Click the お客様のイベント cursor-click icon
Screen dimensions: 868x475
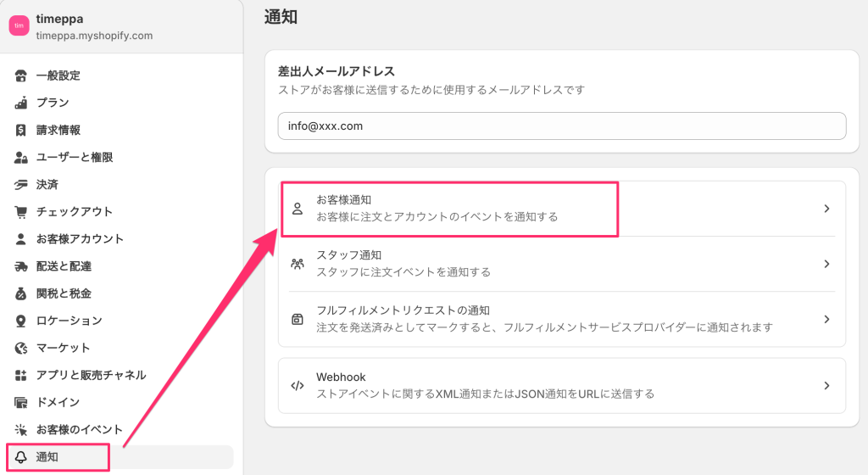(20, 429)
